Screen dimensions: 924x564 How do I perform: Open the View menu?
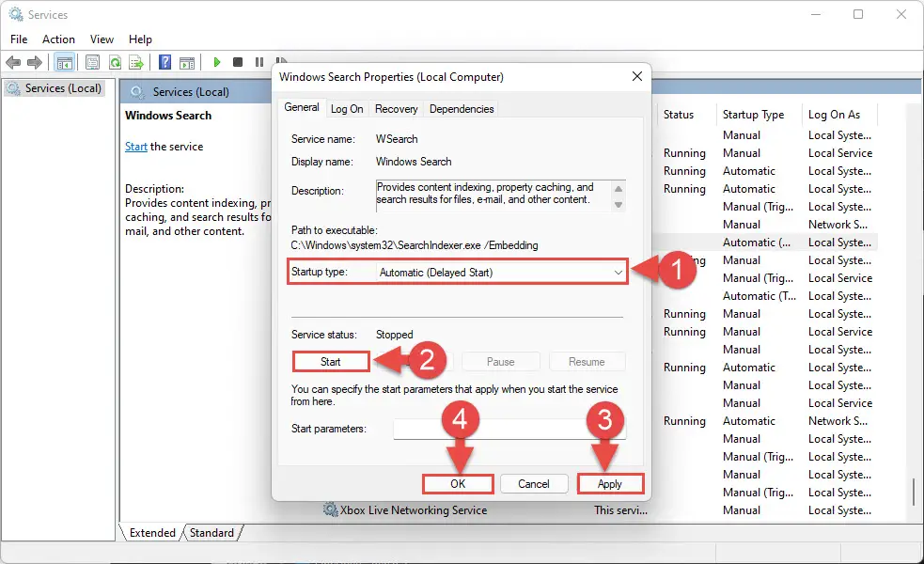[102, 39]
